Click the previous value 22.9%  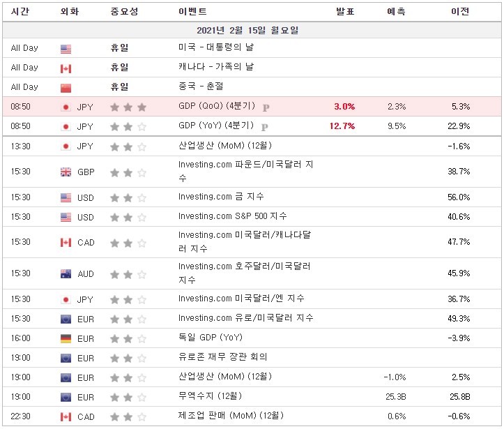[459, 126]
